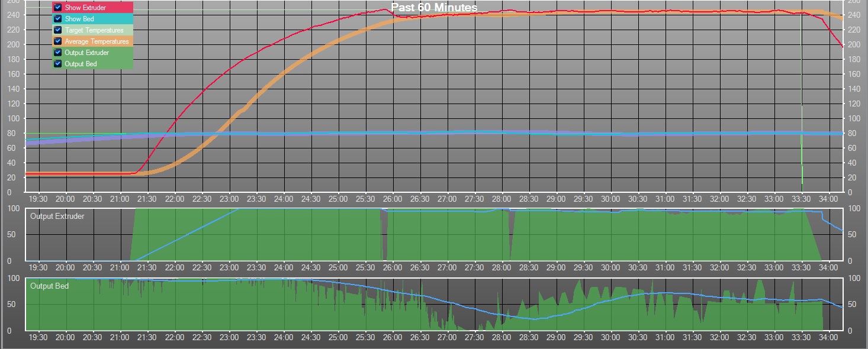Toggle the Show Bed checkbox

click(57, 19)
